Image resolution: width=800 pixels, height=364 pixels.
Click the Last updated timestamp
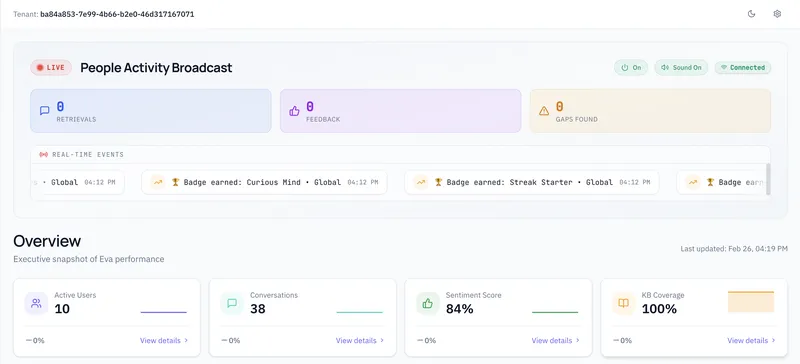pyautogui.click(x=734, y=249)
